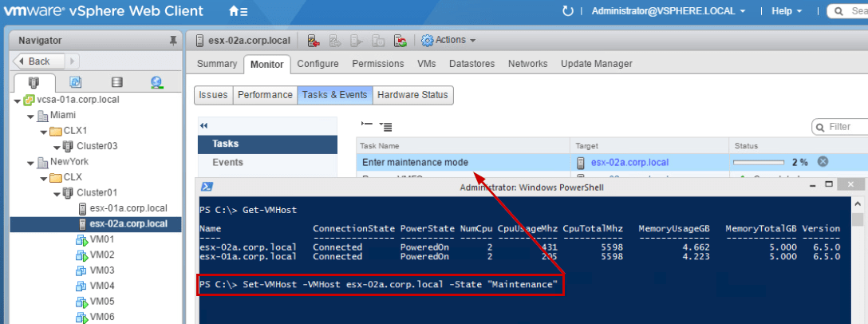Click the Performance sub-tab button
This screenshot has height=324, width=868.
pos(265,95)
